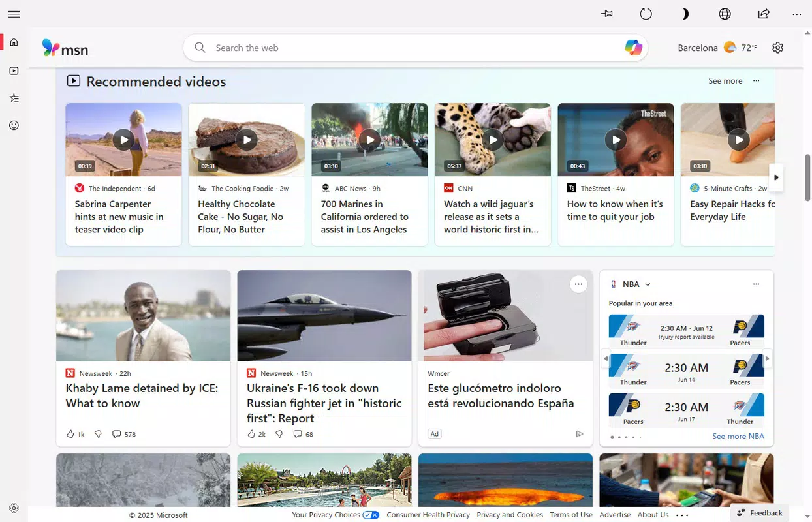Viewport: 812px width, 522px height.
Task: Click the MSN logo
Action: coord(65,48)
